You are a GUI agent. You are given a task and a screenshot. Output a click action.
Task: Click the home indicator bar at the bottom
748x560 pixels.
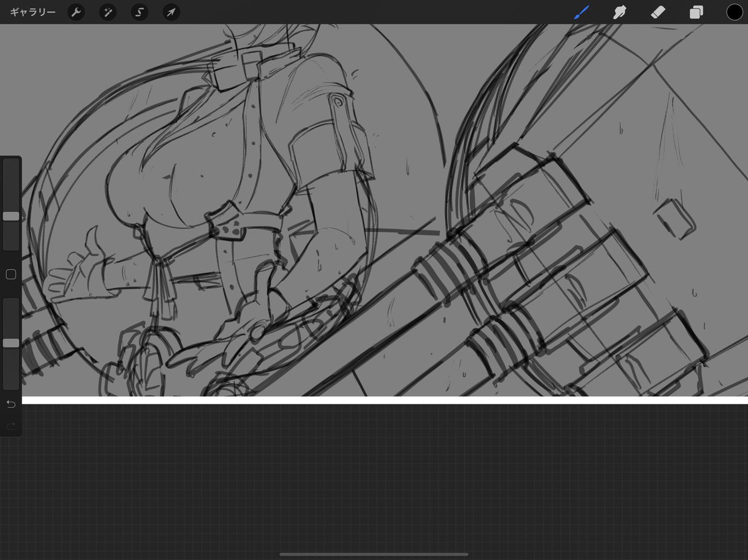pyautogui.click(x=374, y=554)
